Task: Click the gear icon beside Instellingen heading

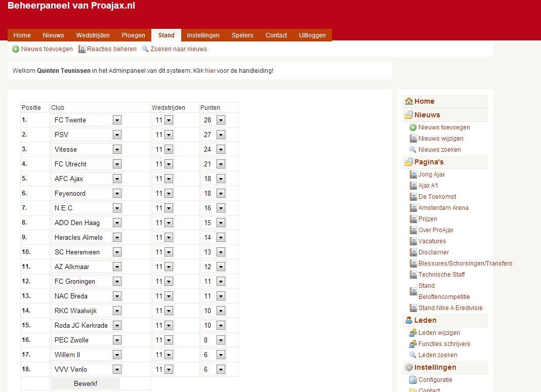Action: pos(409,368)
